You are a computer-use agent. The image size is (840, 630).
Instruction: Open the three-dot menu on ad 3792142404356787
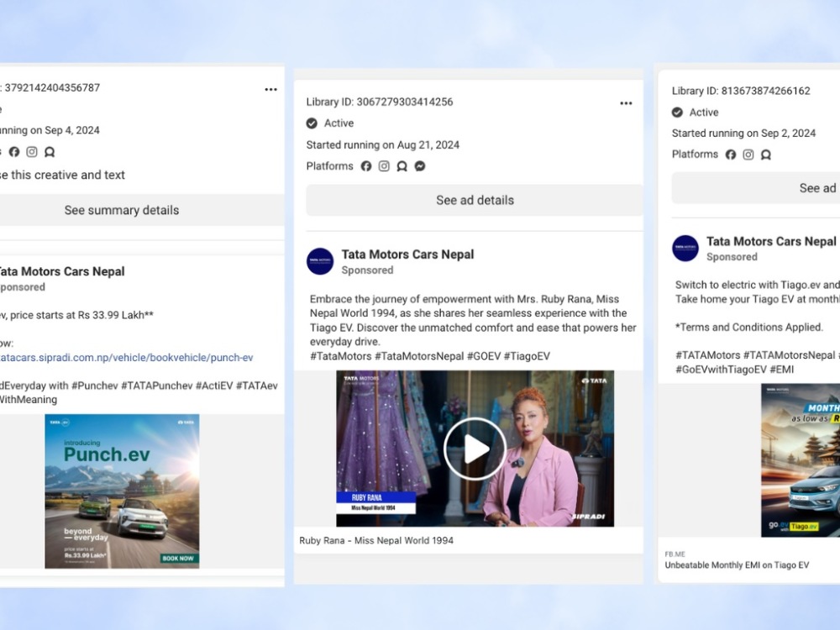coord(271,90)
